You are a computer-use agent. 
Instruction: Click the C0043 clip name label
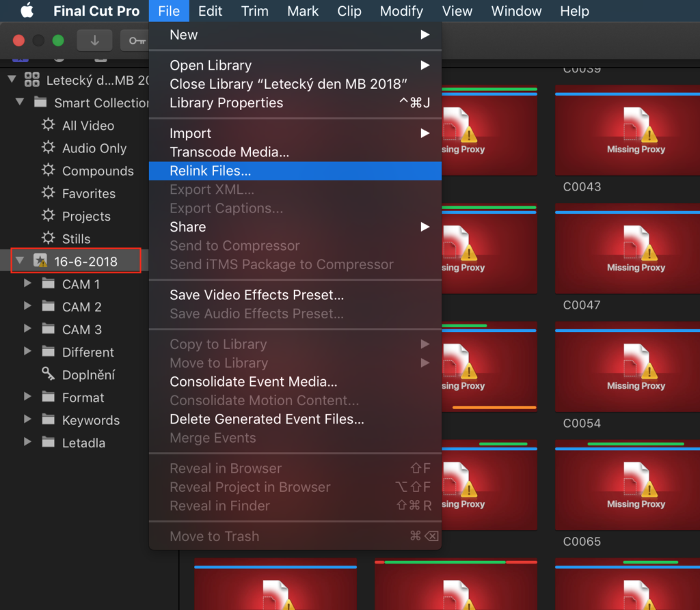click(582, 186)
